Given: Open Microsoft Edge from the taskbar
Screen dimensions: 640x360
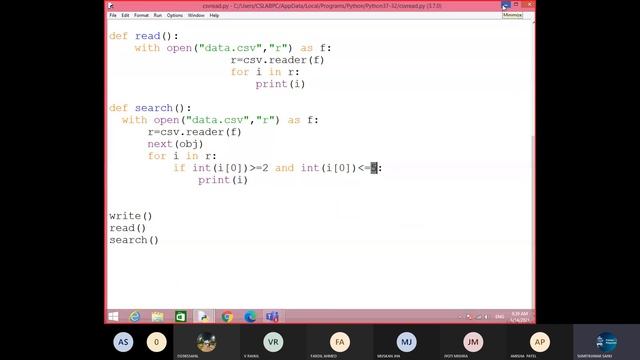Looking at the screenshot, I should click(x=250, y=316).
